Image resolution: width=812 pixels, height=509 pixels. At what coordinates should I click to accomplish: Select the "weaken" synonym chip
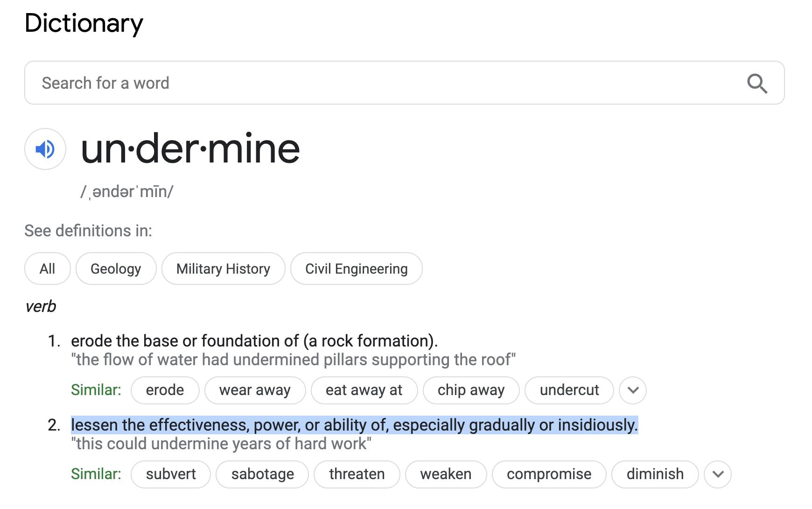pyautogui.click(x=446, y=474)
